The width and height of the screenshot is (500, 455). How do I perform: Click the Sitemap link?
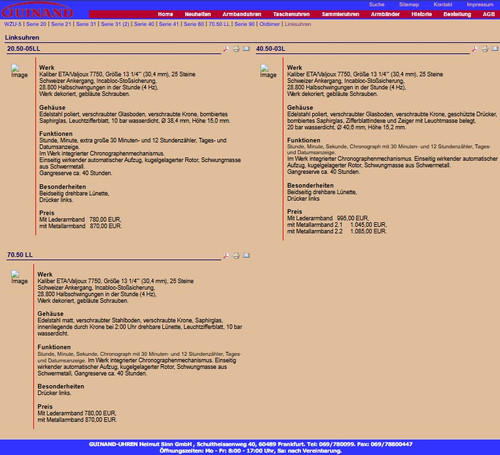[409, 5]
